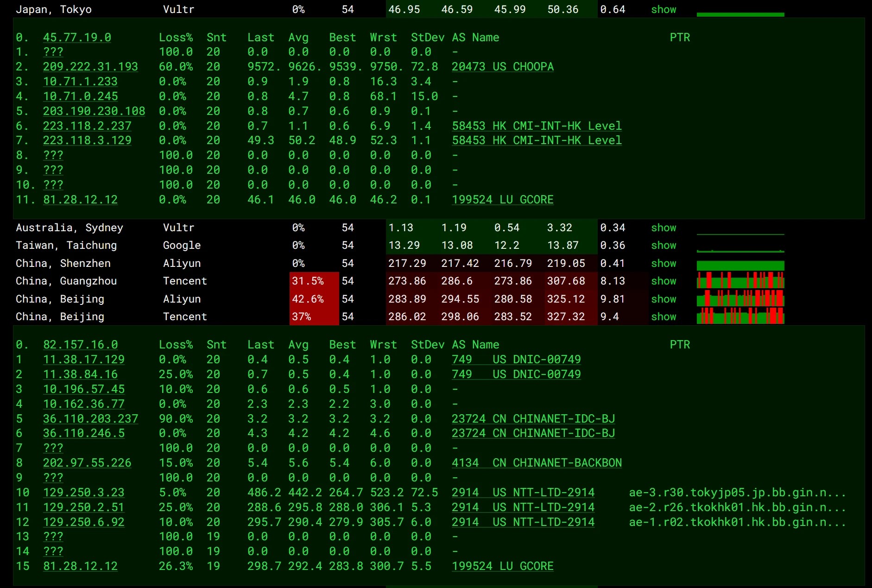The image size is (872, 588).
Task: Open the 199524 LU GCORE AS link
Action: [503, 200]
